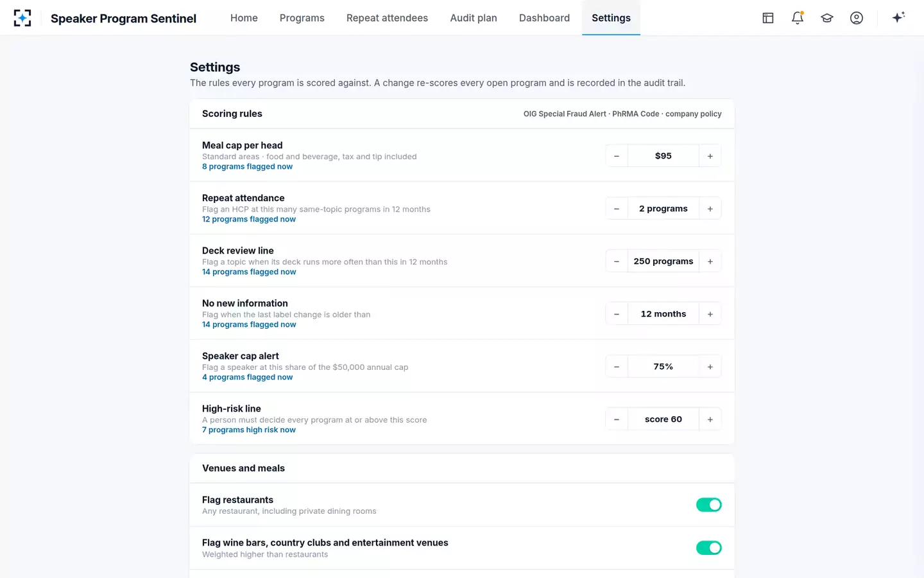The width and height of the screenshot is (924, 578).
Task: Click the score 60 value field
Action: pyautogui.click(x=663, y=419)
